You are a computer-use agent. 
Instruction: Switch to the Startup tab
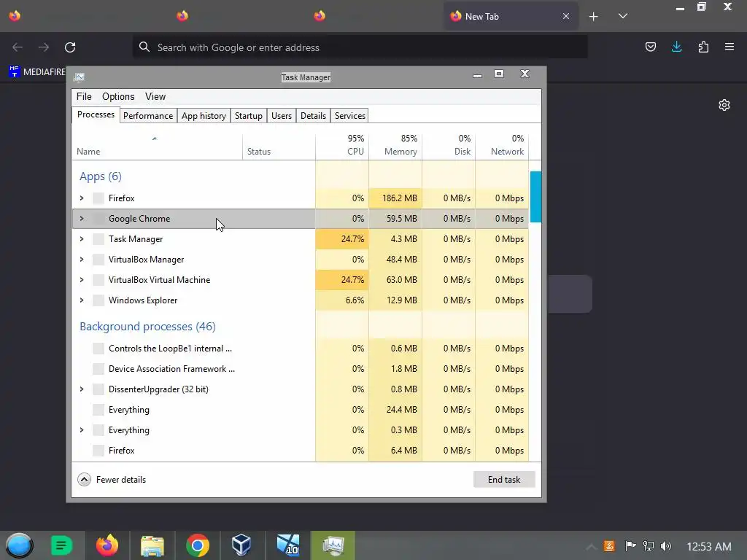249,116
